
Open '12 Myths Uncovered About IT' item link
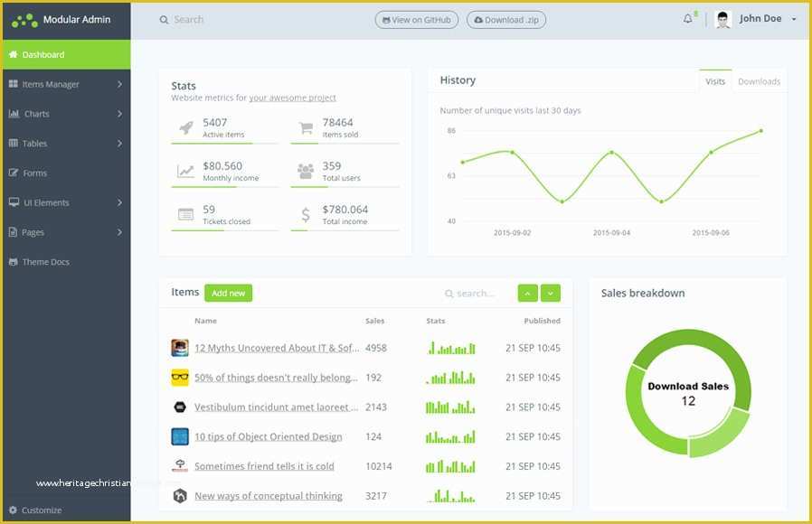pyautogui.click(x=277, y=348)
